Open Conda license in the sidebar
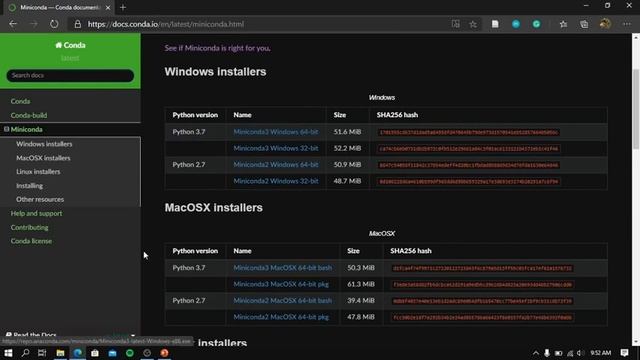This screenshot has height=360, width=640. (x=31, y=241)
